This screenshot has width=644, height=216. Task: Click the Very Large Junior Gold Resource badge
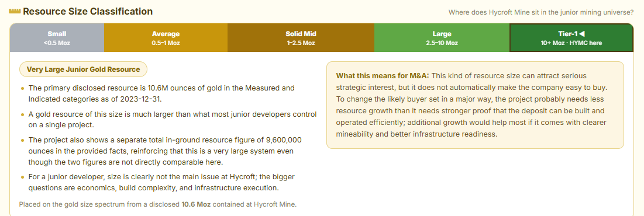point(84,69)
